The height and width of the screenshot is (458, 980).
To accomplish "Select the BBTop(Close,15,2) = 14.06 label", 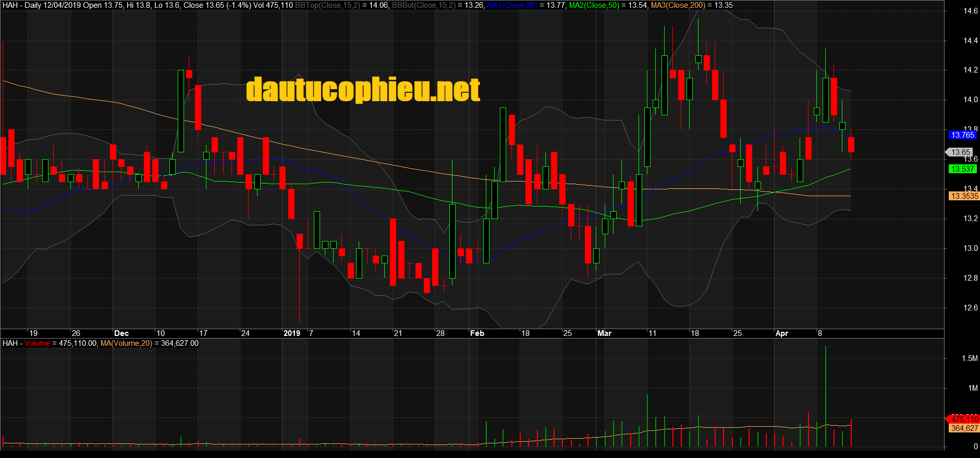I will click(x=342, y=5).
